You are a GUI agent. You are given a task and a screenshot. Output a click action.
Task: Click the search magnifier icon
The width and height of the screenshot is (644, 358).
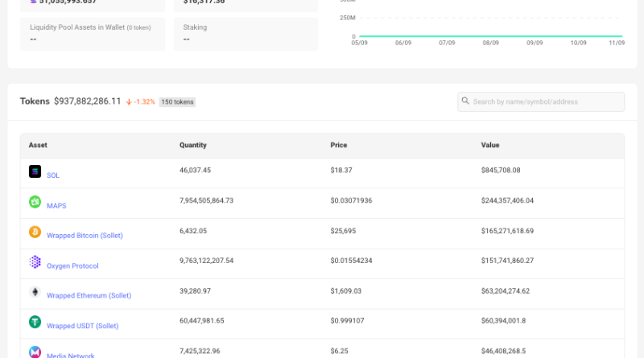coord(465,101)
